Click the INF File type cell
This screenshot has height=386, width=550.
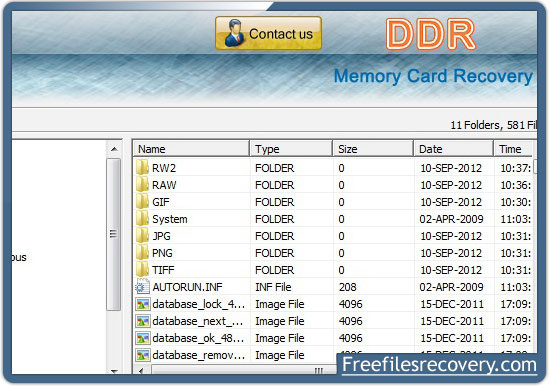click(273, 287)
